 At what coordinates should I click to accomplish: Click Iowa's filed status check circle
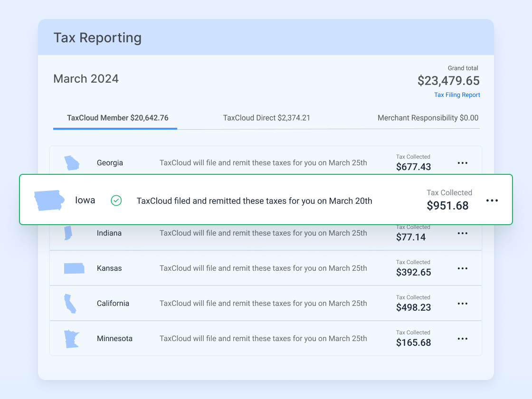[x=116, y=200]
